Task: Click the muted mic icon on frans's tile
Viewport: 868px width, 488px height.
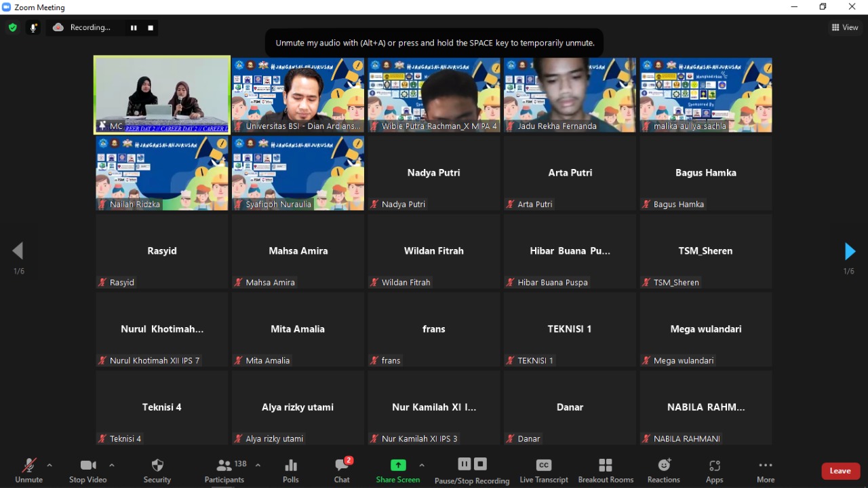Action: tap(374, 360)
